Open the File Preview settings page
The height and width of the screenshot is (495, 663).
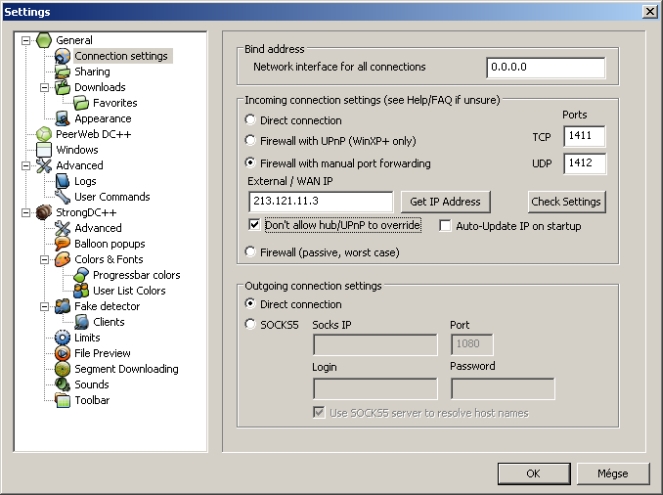point(102,353)
